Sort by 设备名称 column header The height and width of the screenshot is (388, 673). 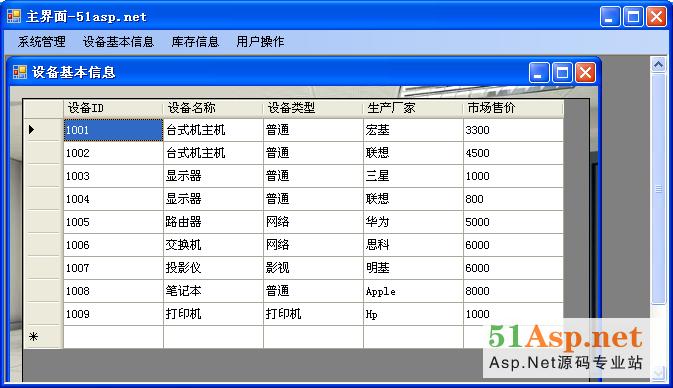(213, 108)
